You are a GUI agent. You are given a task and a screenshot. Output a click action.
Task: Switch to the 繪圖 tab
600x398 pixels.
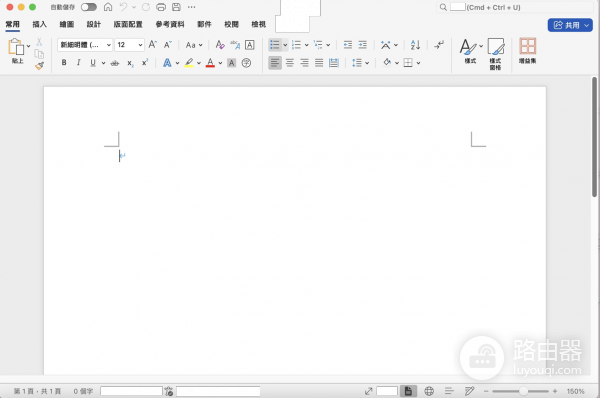(x=67, y=24)
